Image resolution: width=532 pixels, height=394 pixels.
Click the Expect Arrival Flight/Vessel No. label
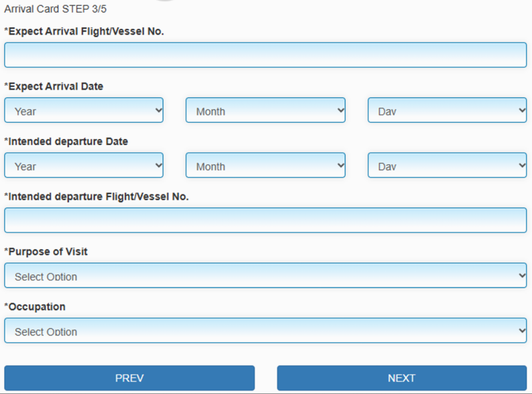tap(84, 31)
